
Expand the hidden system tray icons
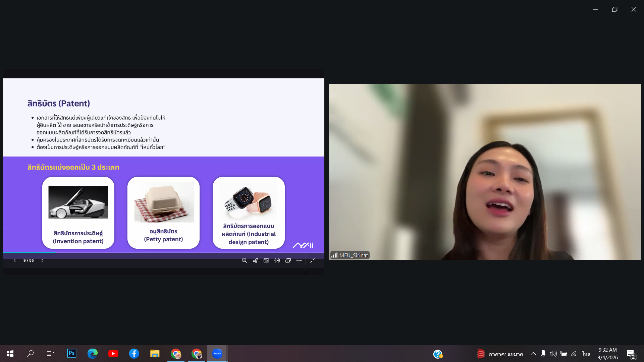[533, 354]
